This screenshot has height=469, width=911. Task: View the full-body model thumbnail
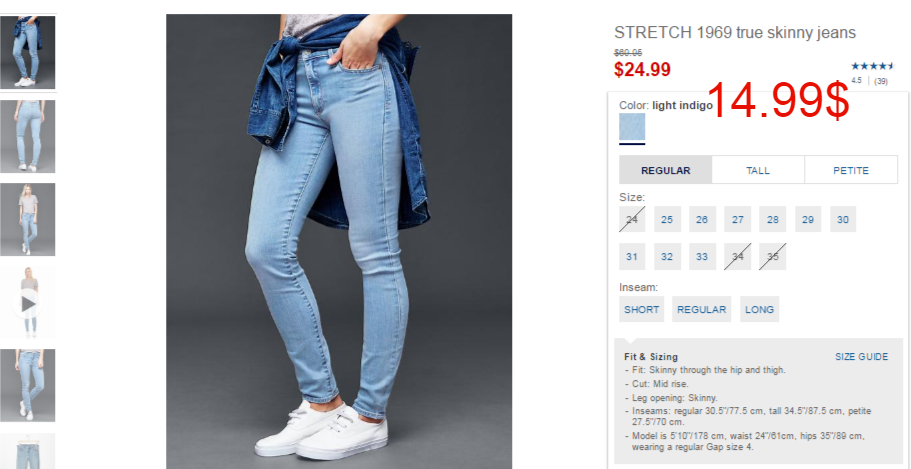coord(28,219)
